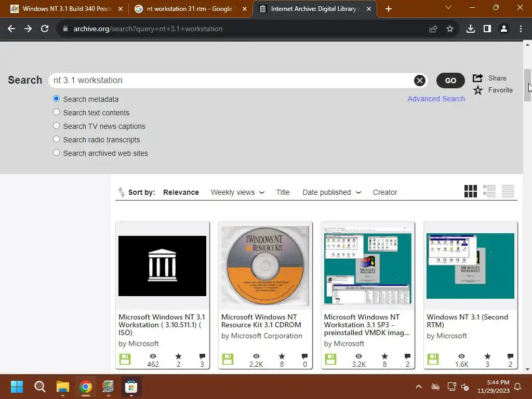Click the Share text link
The height and width of the screenshot is (399, 532).
click(x=497, y=78)
